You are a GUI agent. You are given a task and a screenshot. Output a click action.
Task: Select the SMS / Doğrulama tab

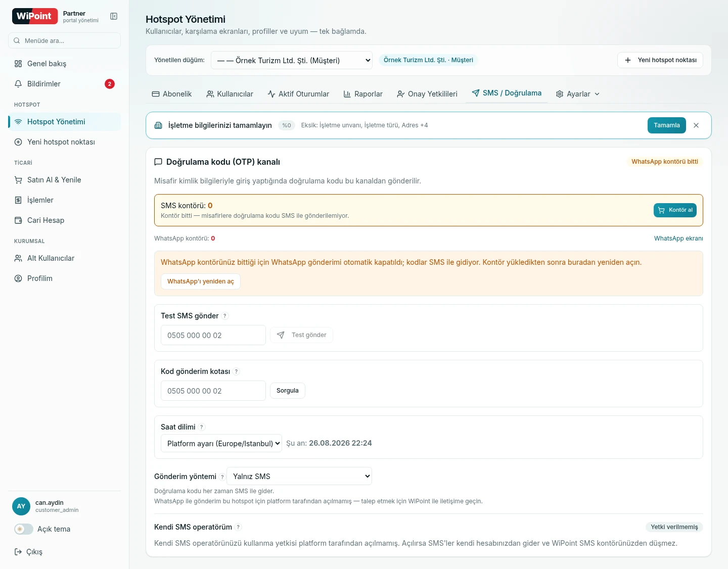click(x=507, y=93)
